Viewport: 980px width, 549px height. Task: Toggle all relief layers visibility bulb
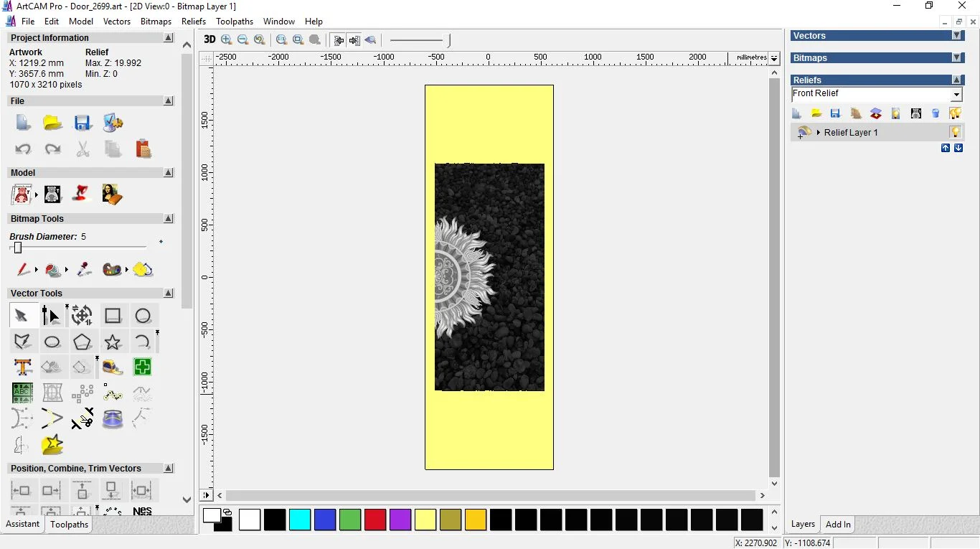[x=955, y=113]
